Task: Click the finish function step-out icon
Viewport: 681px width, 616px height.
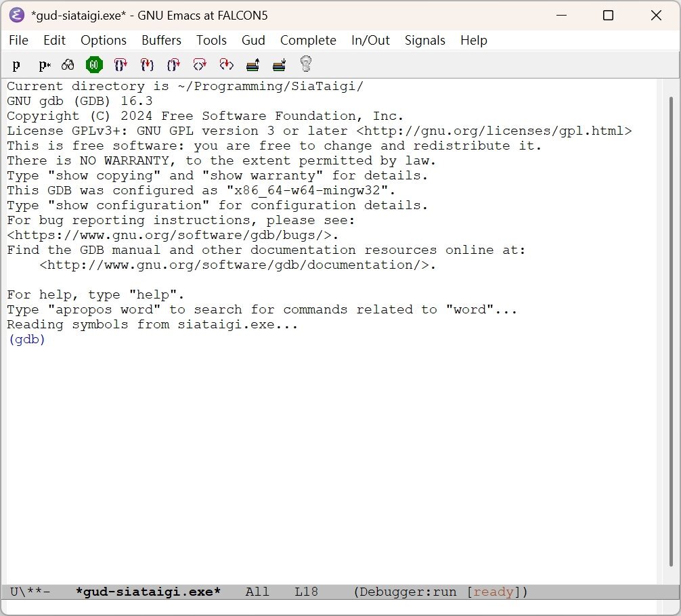Action: pos(173,65)
